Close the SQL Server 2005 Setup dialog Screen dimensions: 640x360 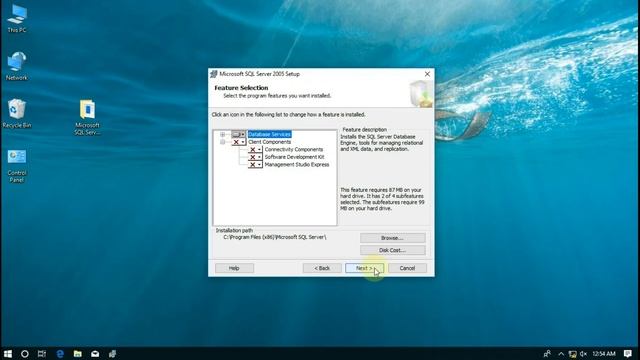coord(427,74)
